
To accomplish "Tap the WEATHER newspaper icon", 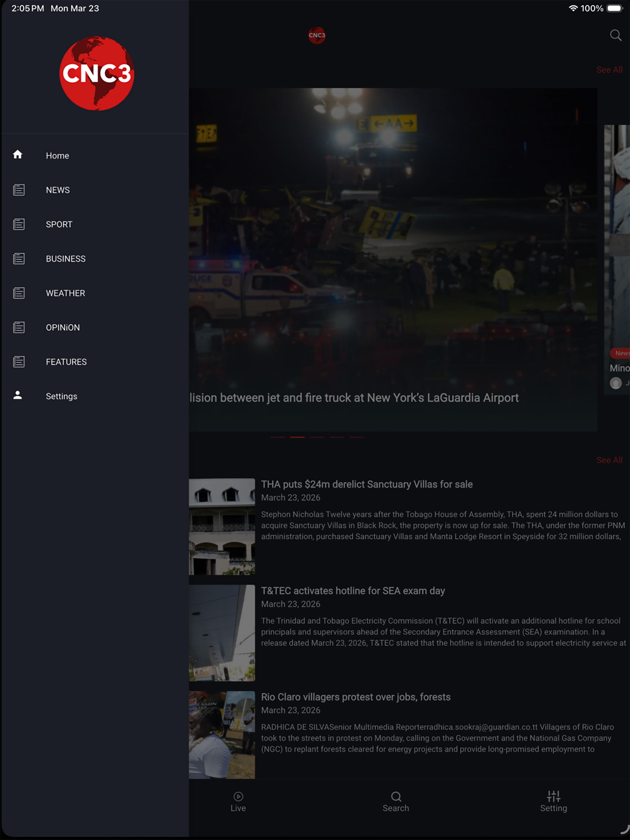I will tap(19, 293).
